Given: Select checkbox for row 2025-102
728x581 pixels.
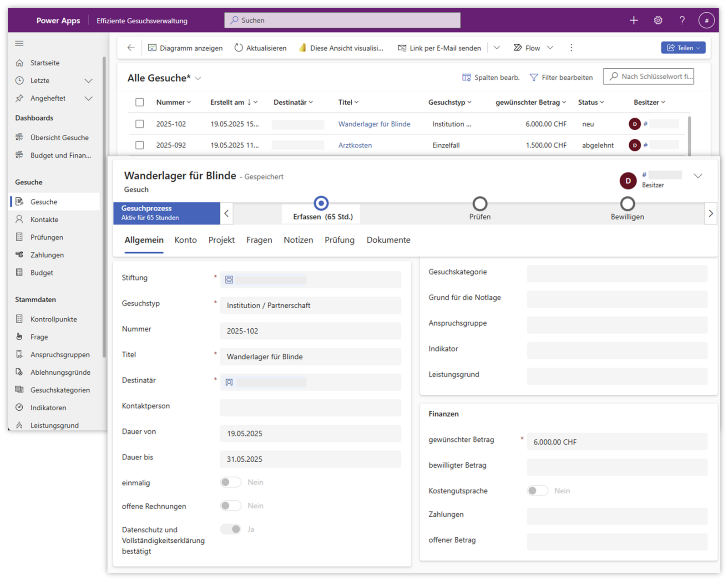Looking at the screenshot, I should coord(140,124).
